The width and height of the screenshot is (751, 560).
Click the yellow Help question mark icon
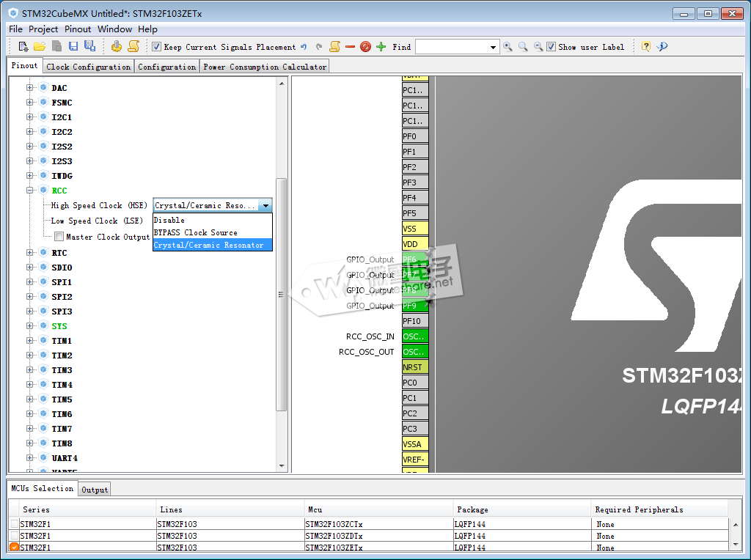point(646,46)
